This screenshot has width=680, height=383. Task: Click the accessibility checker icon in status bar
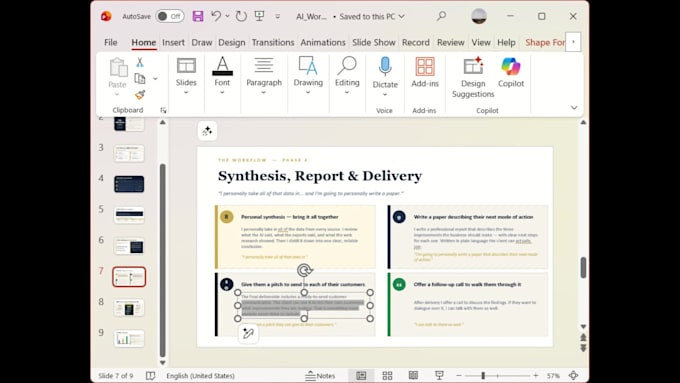click(x=150, y=376)
